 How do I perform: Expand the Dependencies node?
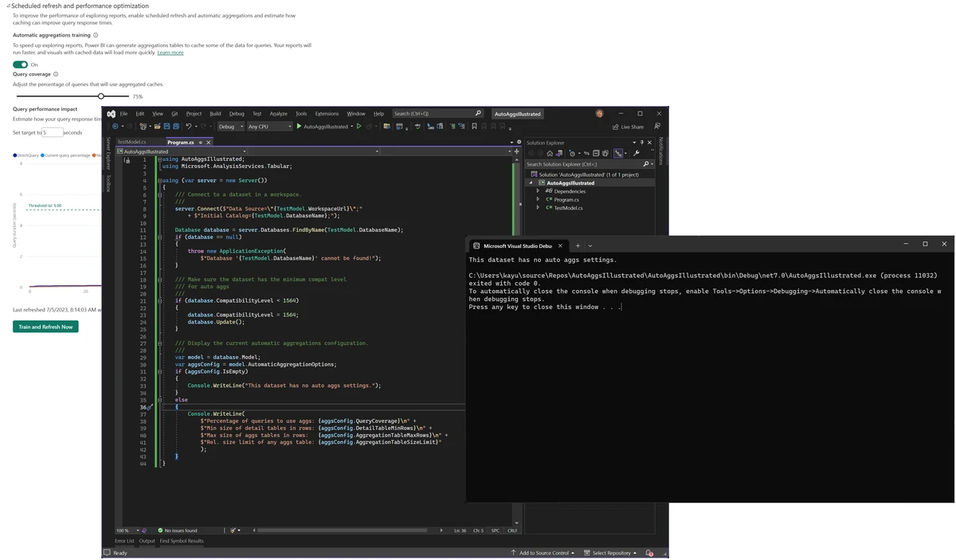[x=538, y=191]
